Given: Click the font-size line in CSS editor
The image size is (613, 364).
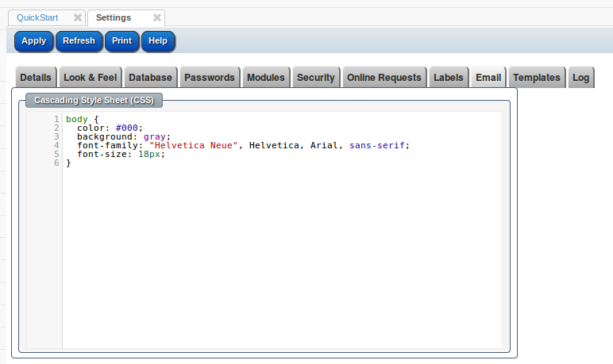Looking at the screenshot, I should pos(120,155).
